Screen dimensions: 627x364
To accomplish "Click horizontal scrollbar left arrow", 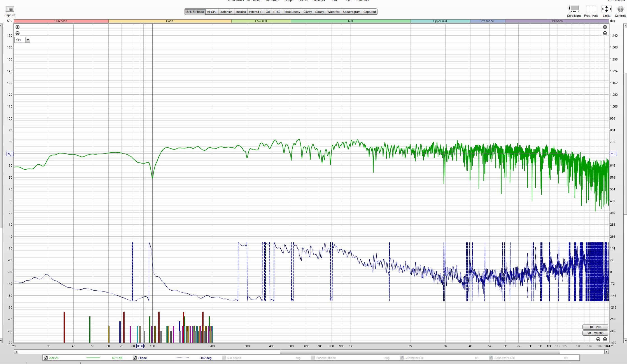I will click(16, 352).
